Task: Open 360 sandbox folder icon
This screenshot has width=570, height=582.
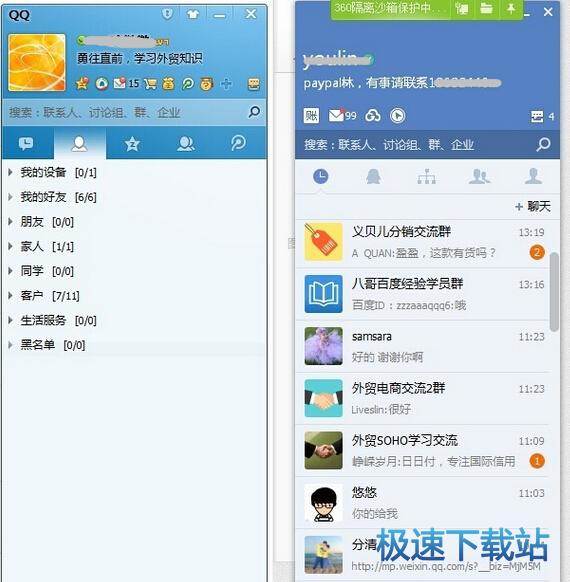Action: coord(486,9)
